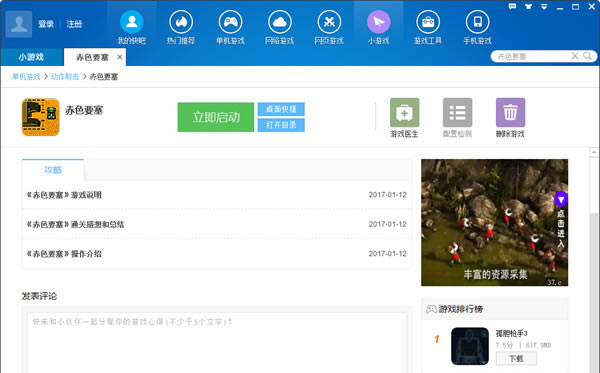Image resolution: width=600 pixels, height=373 pixels.
Task: Click 单机游戏 breadcrumb link
Action: [26, 77]
